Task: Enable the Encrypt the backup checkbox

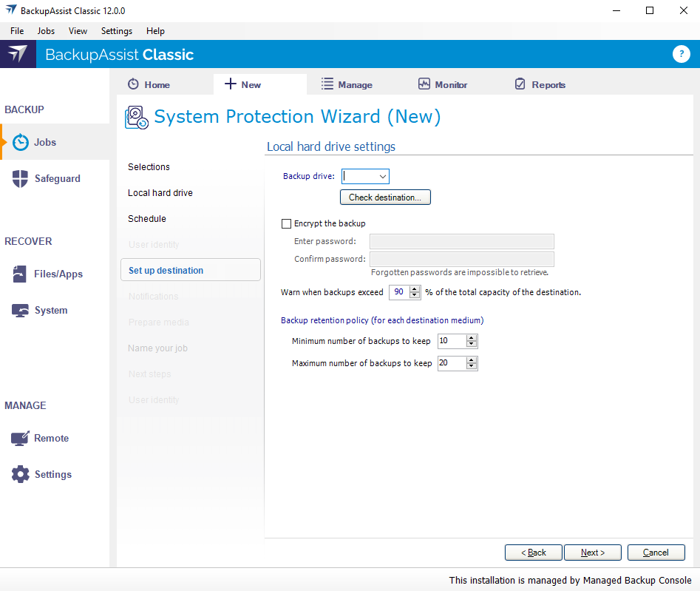Action: 286,223
